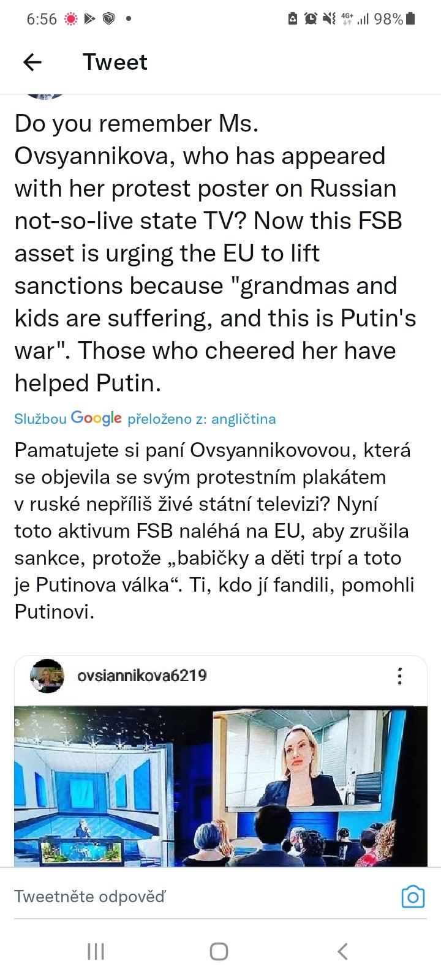Tap the Google translation attribution link
Viewport: 441px width, 980px height.
pos(145,419)
